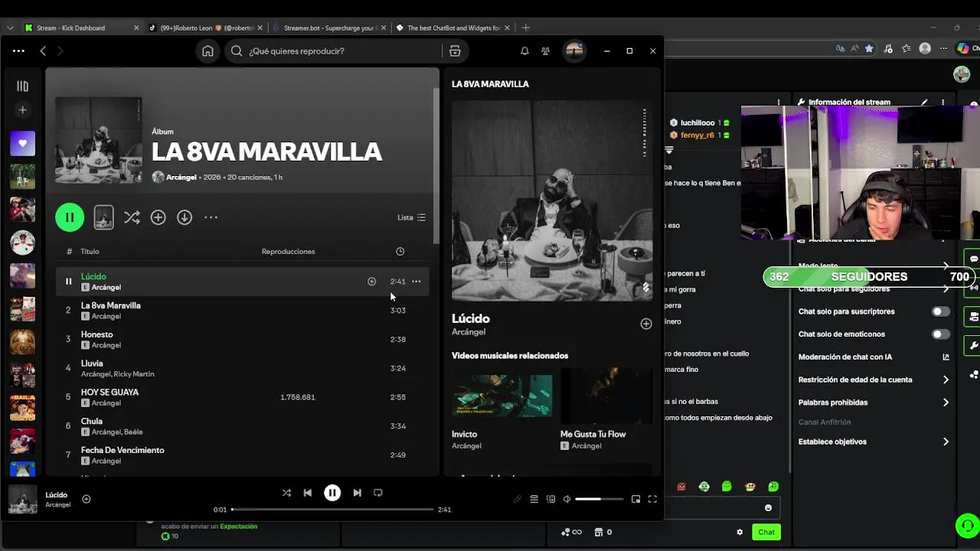Viewport: 980px width, 551px height.
Task: Toggle repeat in player bar
Action: [378, 493]
